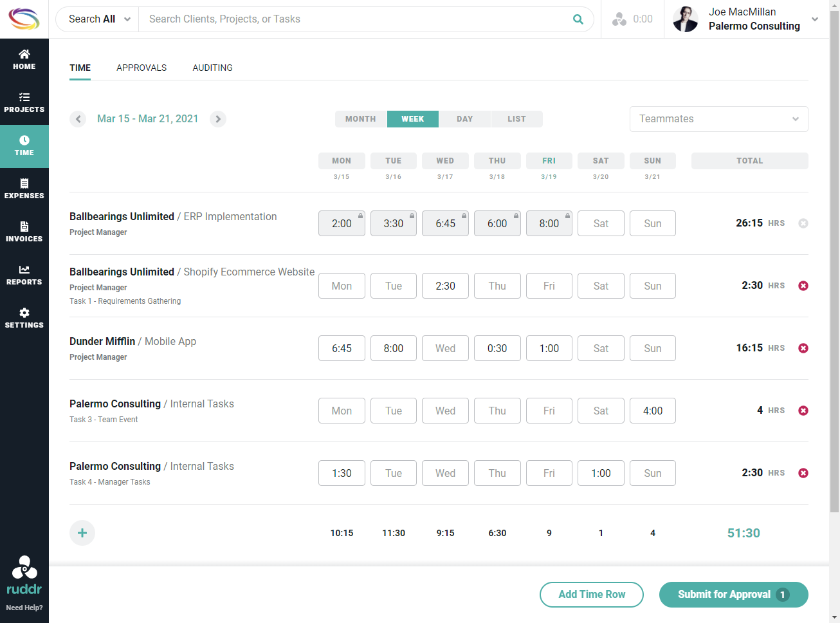Open Settings from the sidebar
840x623 pixels.
[x=24, y=319]
